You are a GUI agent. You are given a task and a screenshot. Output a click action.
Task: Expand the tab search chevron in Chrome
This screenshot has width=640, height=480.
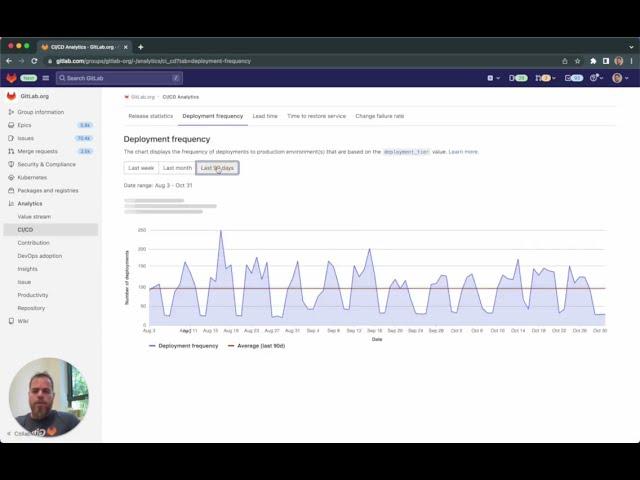point(631,47)
